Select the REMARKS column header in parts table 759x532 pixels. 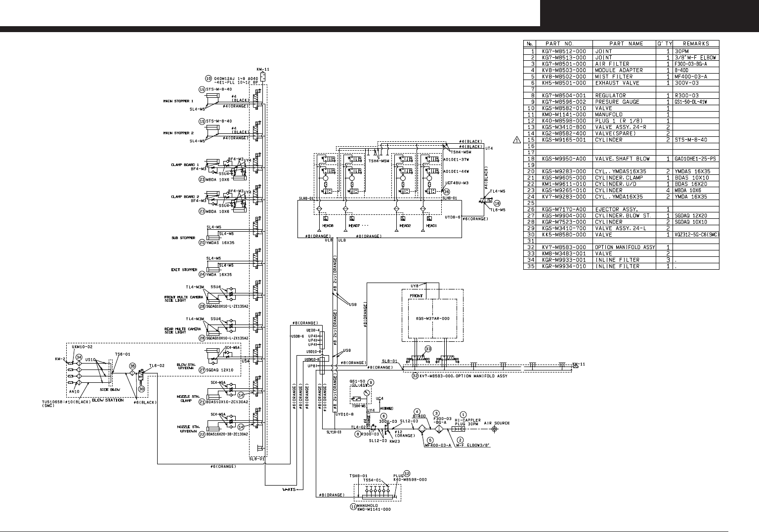click(696, 43)
